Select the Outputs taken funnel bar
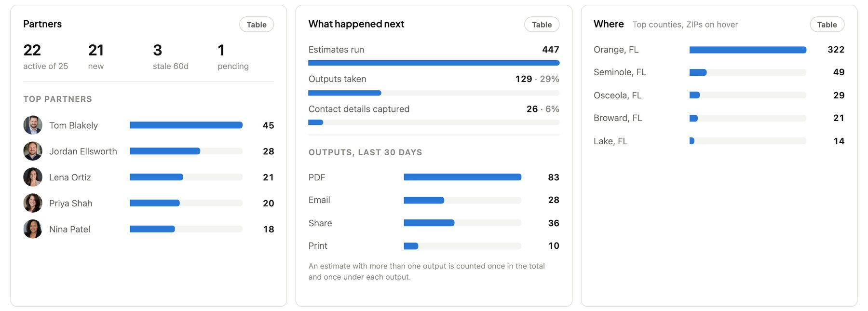Image resolution: width=868 pixels, height=311 pixels. click(x=434, y=93)
